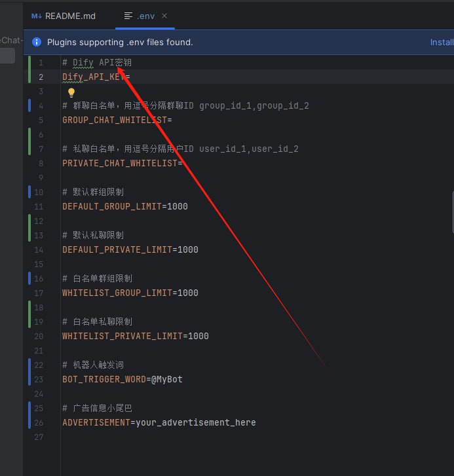
Task: Select the .env tab
Action: pos(145,16)
